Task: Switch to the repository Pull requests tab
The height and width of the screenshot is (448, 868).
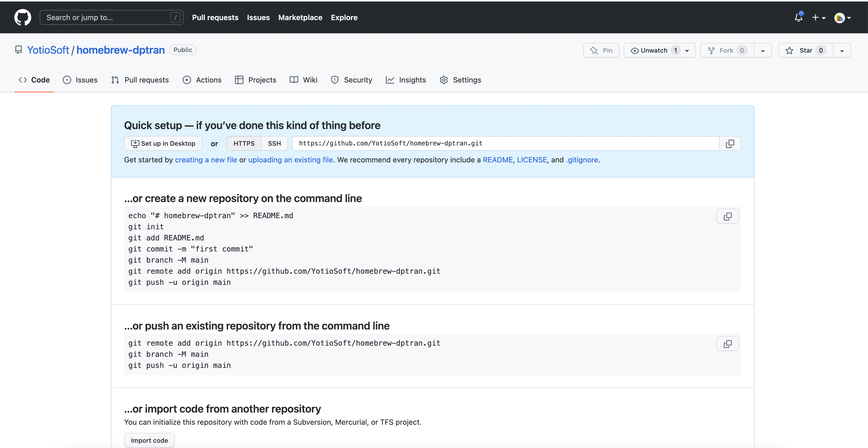Action: (x=140, y=80)
